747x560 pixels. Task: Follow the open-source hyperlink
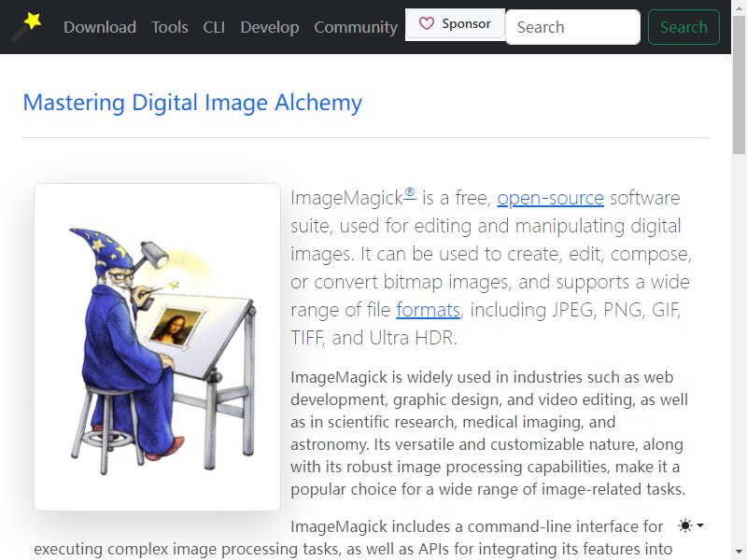pyautogui.click(x=550, y=198)
